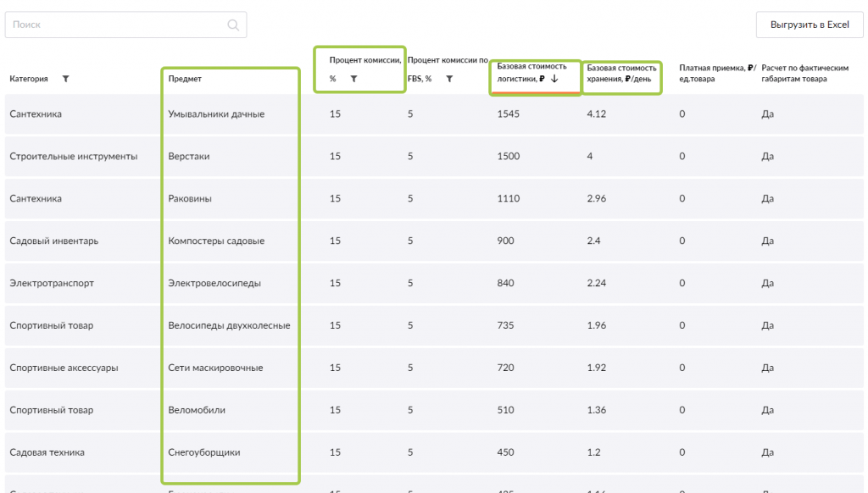Select the Веломобили item cell
The height and width of the screenshot is (493, 868).
pos(197,411)
